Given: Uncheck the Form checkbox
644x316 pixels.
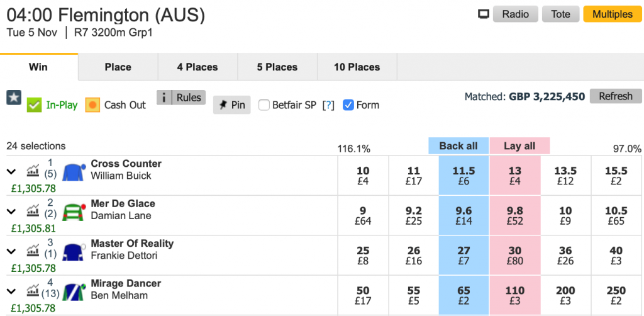Looking at the screenshot, I should pos(348,105).
